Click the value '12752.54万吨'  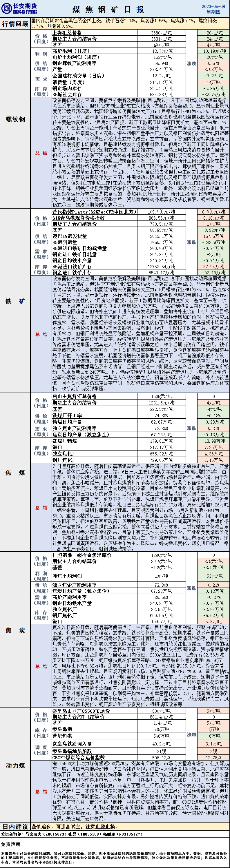point(161,267)
